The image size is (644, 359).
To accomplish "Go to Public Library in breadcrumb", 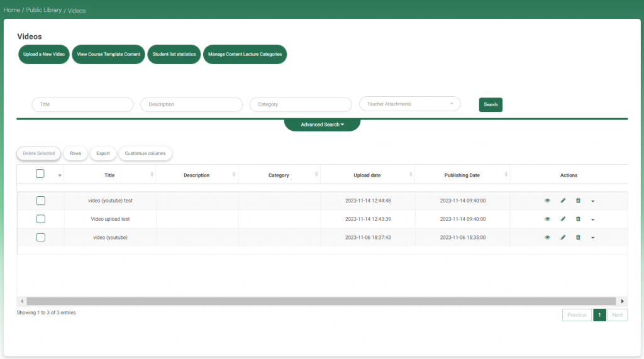I will pos(44,10).
